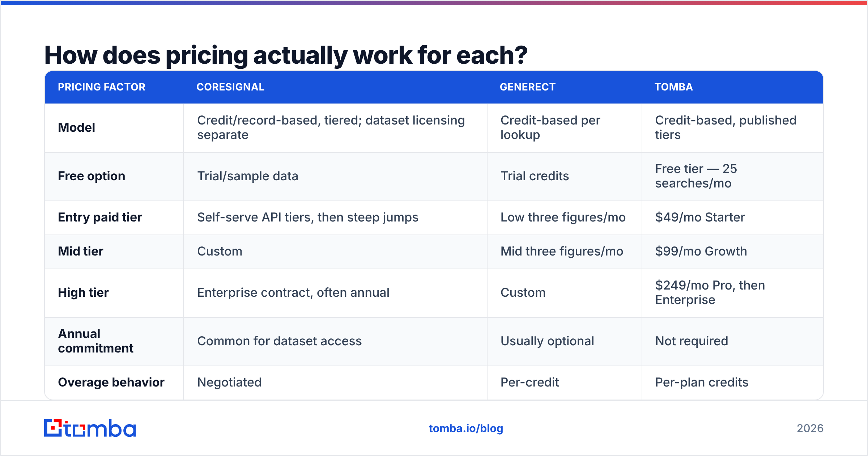Click the 'Not required' cell
The width and height of the screenshot is (868, 456).
coord(692,341)
